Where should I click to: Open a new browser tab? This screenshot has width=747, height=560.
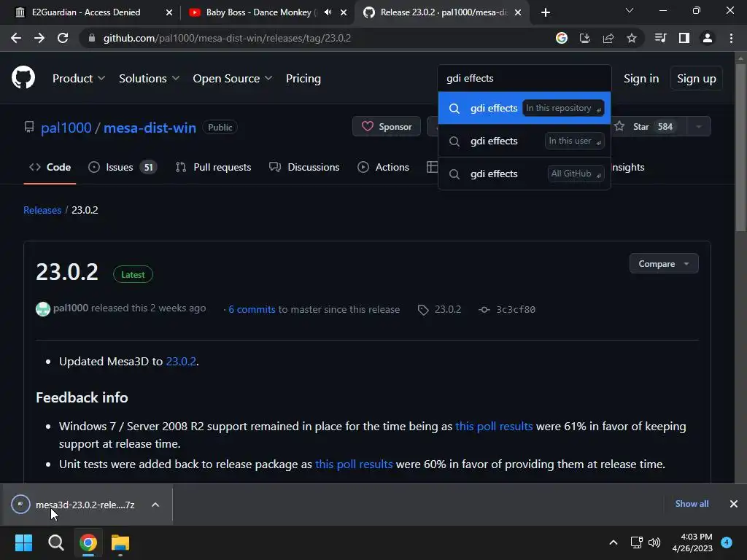(x=546, y=12)
